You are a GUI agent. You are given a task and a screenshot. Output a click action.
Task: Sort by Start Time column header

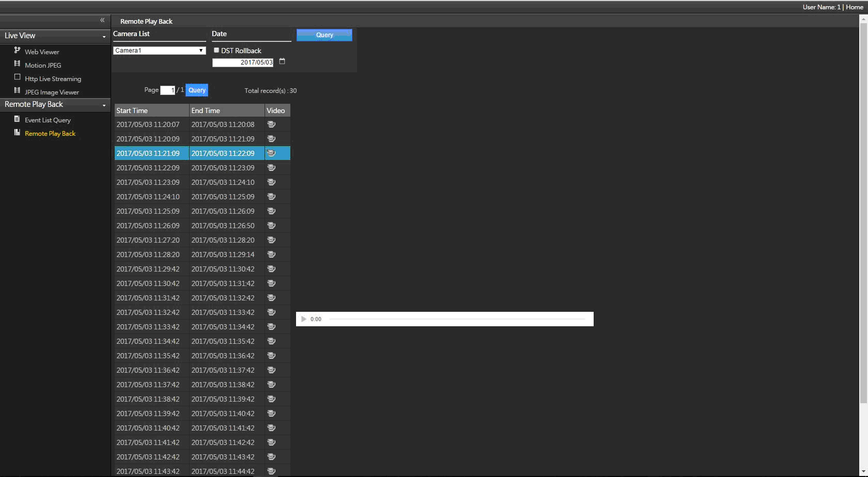(x=151, y=110)
